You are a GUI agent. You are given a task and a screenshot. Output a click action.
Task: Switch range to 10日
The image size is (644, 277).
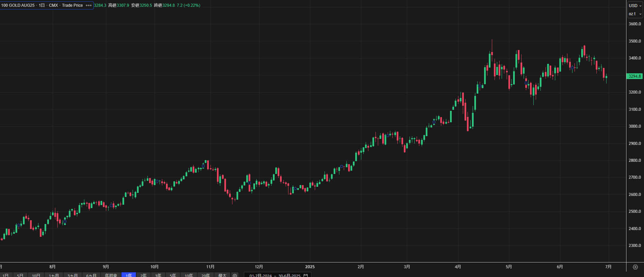[36, 276]
